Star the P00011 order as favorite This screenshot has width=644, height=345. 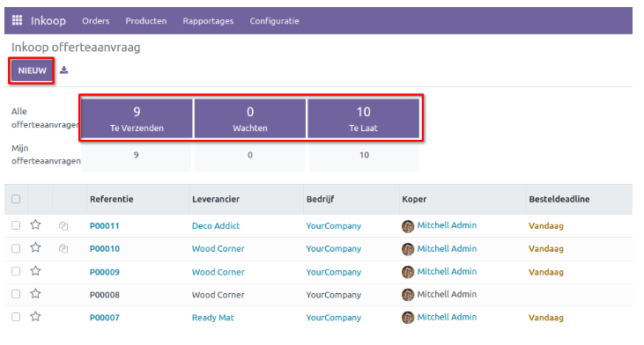pos(36,224)
